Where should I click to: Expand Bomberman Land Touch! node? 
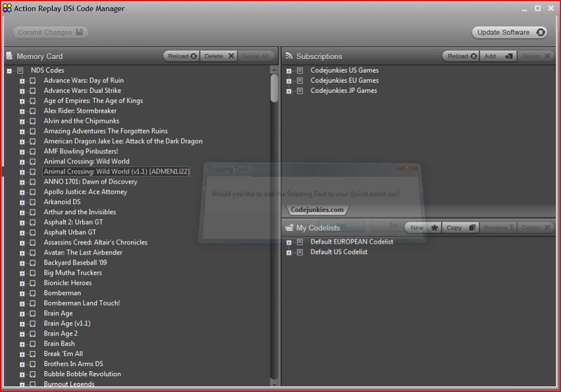(x=22, y=304)
